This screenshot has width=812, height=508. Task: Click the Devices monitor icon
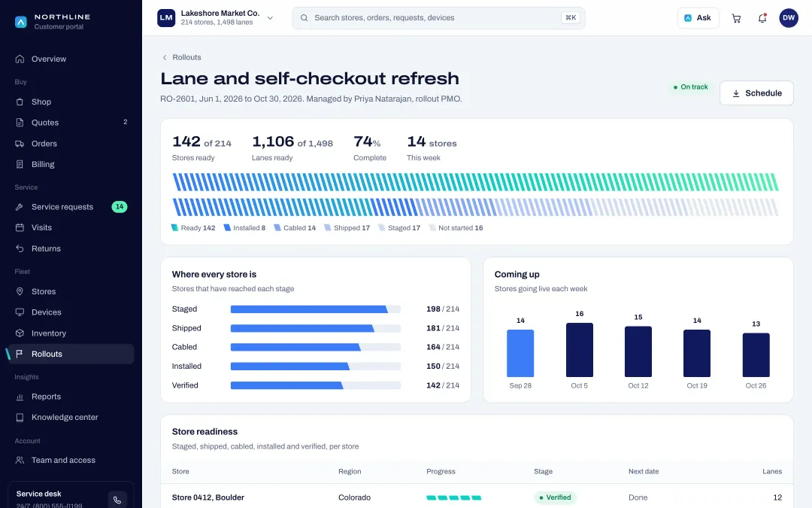pos(20,312)
